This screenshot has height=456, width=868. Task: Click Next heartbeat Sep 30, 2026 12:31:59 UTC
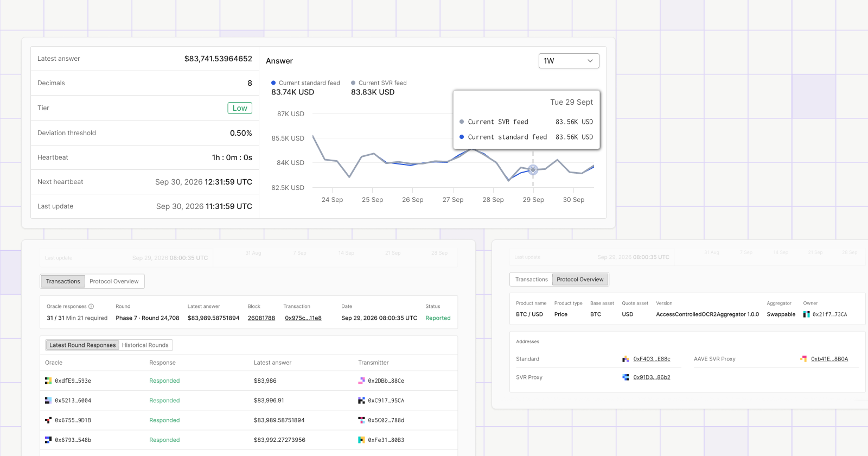tap(203, 182)
